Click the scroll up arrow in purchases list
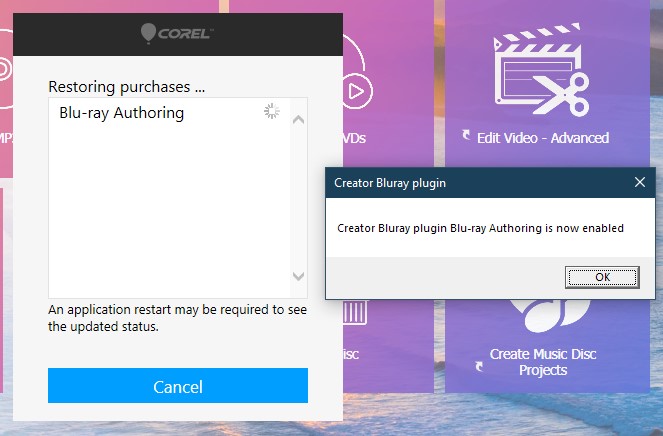663x436 pixels. (299, 120)
